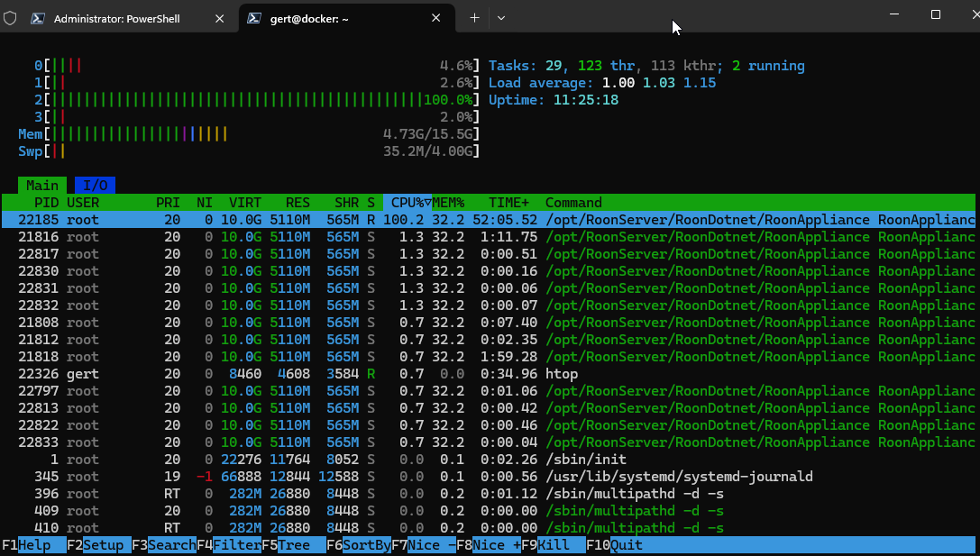Click the terminal icon on the gert@docker tab
The width and height of the screenshot is (980, 556).
(253, 18)
